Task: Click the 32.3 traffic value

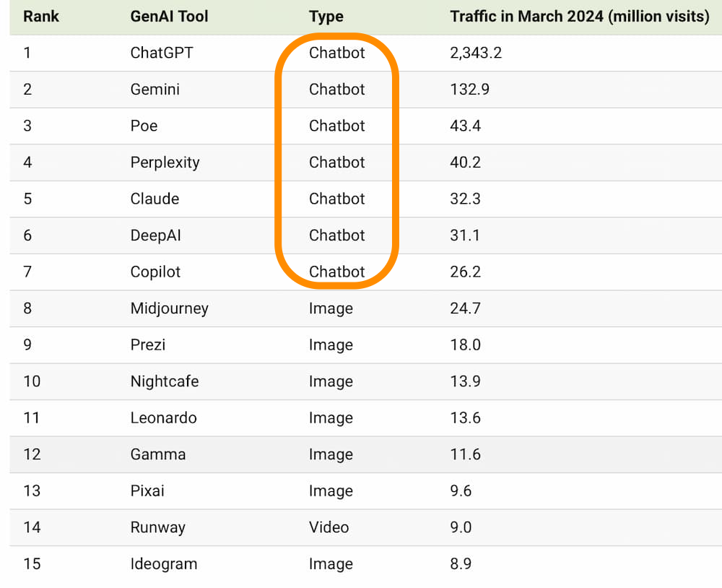Action: pos(466,199)
